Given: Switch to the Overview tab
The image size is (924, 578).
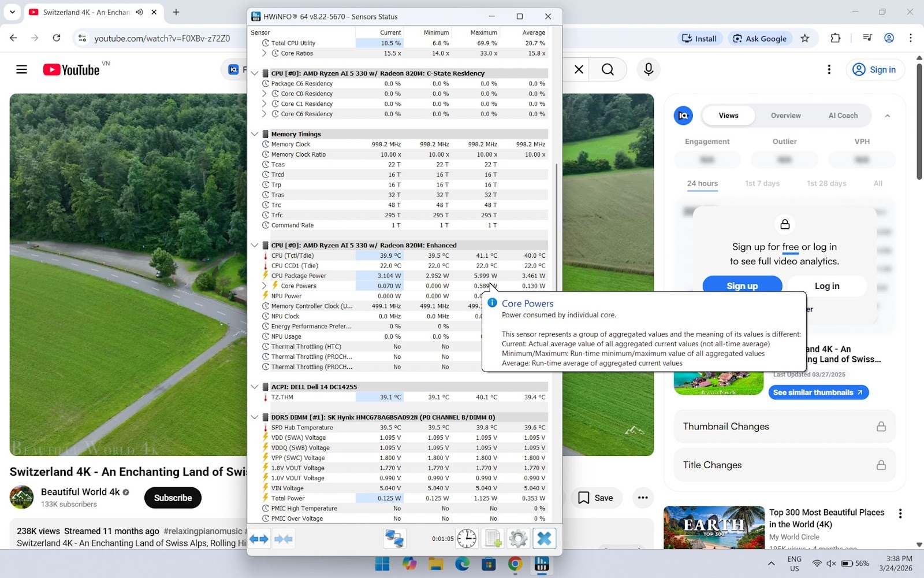Looking at the screenshot, I should pos(785,116).
